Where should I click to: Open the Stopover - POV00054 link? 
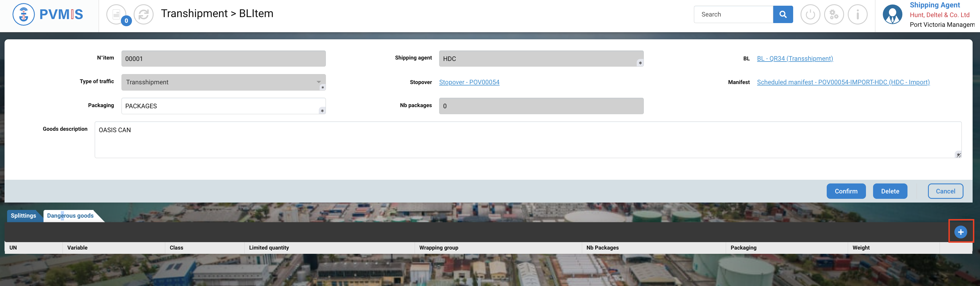(x=469, y=82)
